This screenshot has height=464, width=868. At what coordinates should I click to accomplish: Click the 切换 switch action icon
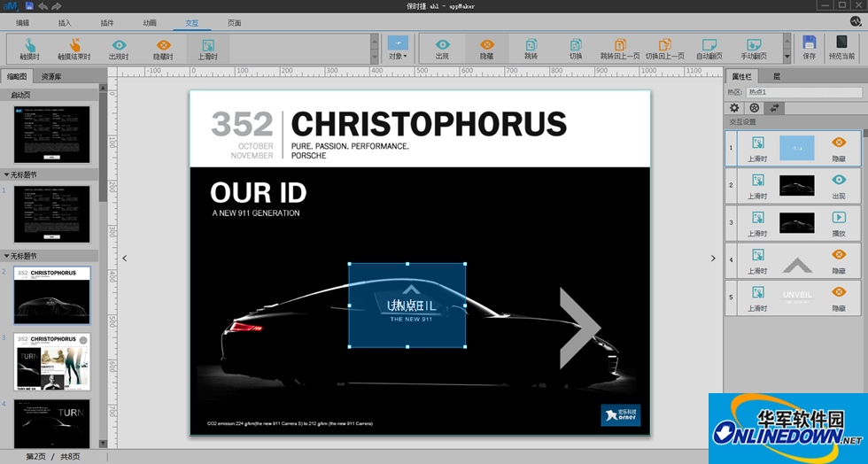point(575,45)
